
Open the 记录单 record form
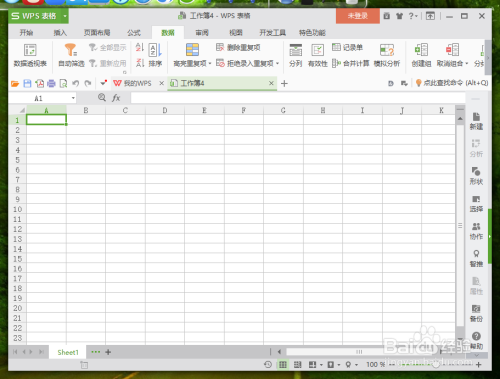(x=347, y=47)
